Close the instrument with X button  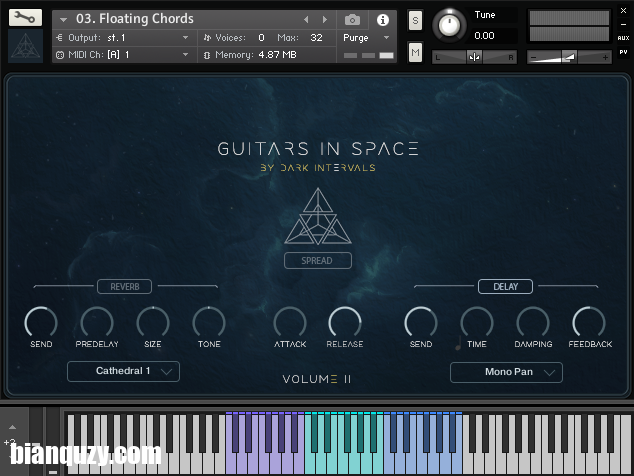[623, 11]
